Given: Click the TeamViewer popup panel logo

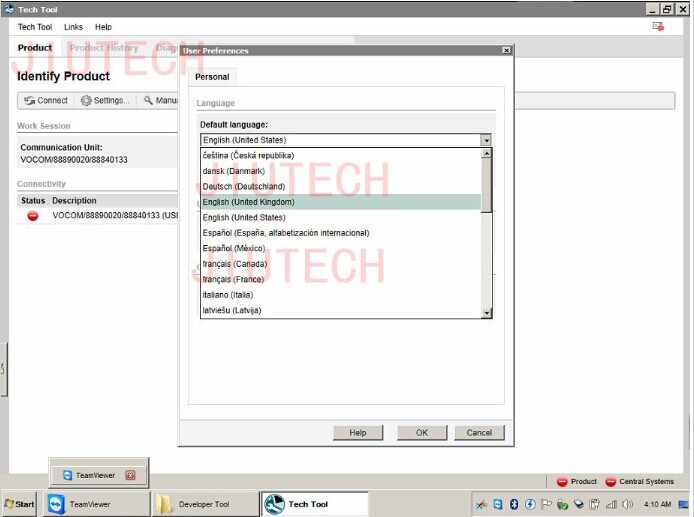Looking at the screenshot, I should [x=67, y=475].
